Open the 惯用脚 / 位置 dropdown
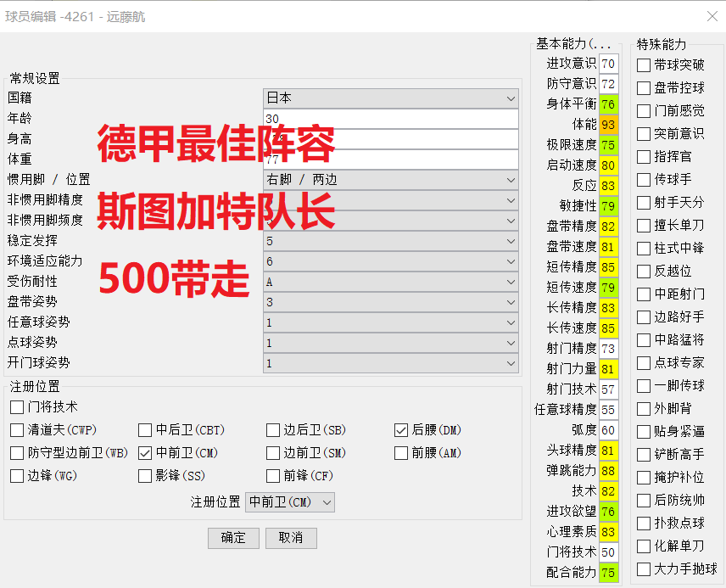 (x=391, y=180)
